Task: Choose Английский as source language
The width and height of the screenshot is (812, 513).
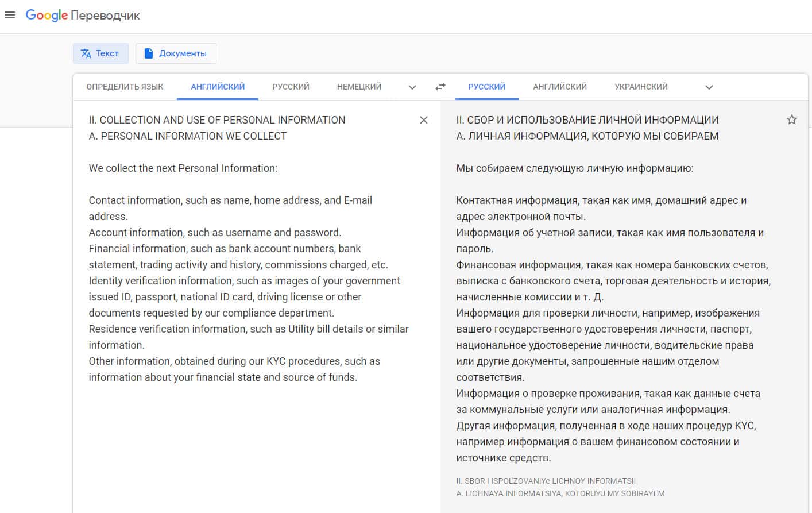Action: [218, 87]
